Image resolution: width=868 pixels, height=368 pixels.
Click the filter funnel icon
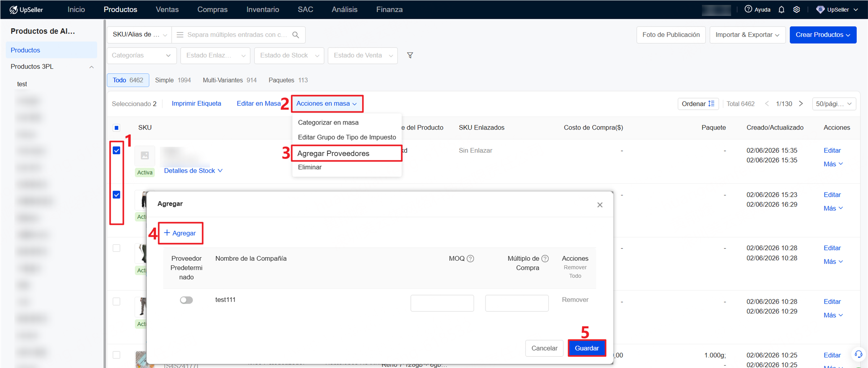point(410,55)
